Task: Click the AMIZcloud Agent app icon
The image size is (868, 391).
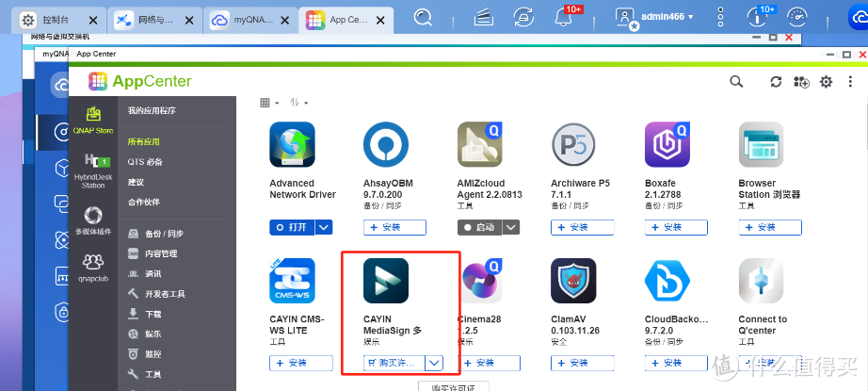Action: [x=480, y=144]
